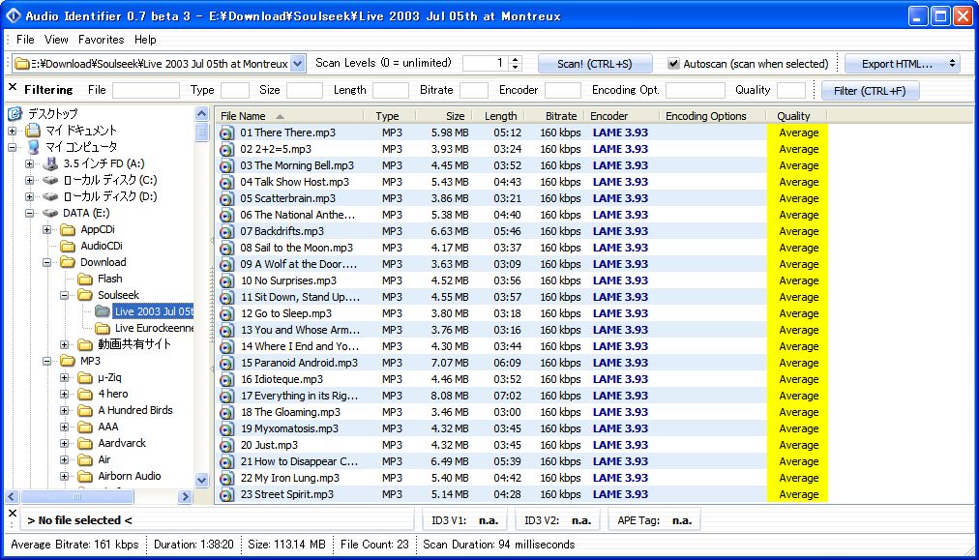Screen dimensions: 979x560
Task: Collapse the マイ コンピュータ tree node
Action: pos(12,147)
